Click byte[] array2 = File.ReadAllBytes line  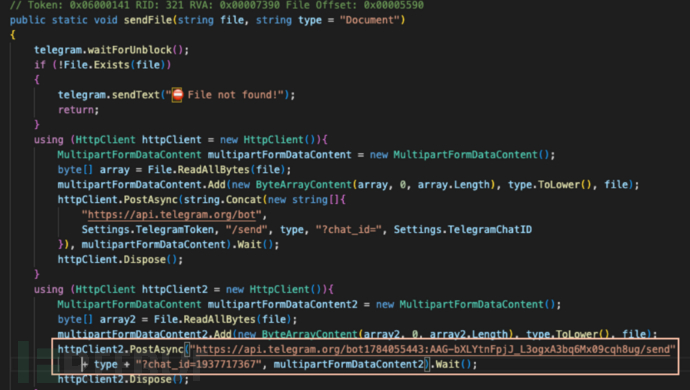(177, 319)
